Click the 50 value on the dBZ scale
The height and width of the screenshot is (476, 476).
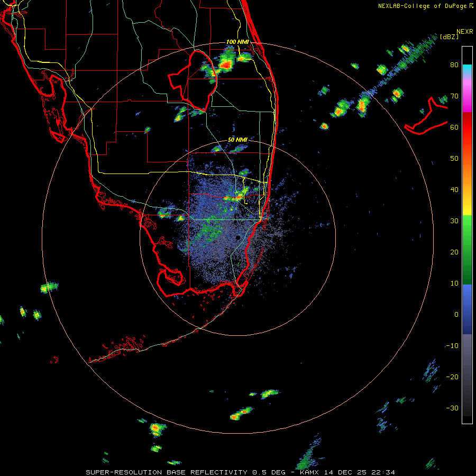[x=454, y=159]
